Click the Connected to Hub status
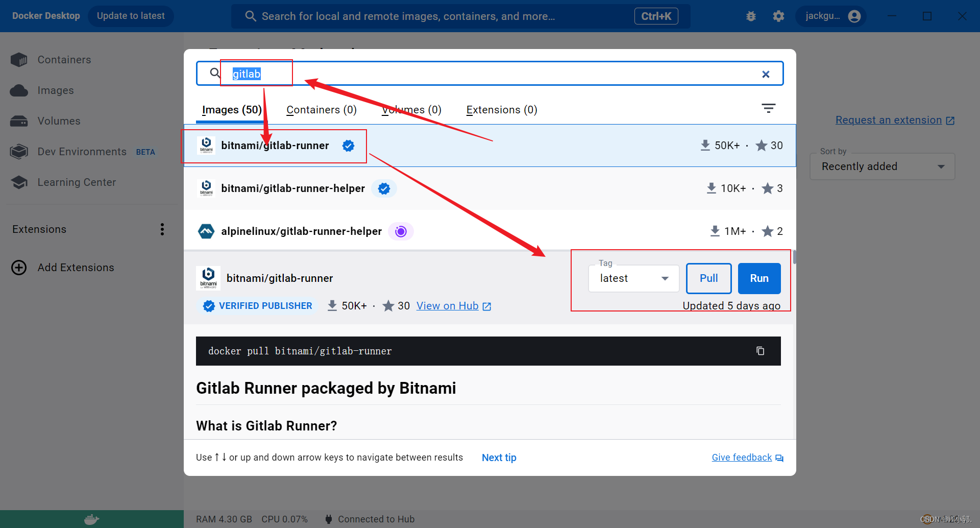 point(370,519)
